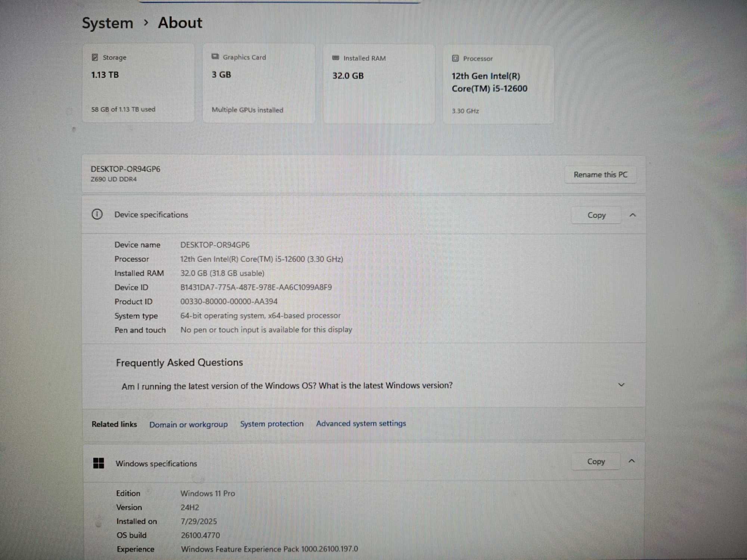
Task: Click the Windows logo icon
Action: click(99, 463)
